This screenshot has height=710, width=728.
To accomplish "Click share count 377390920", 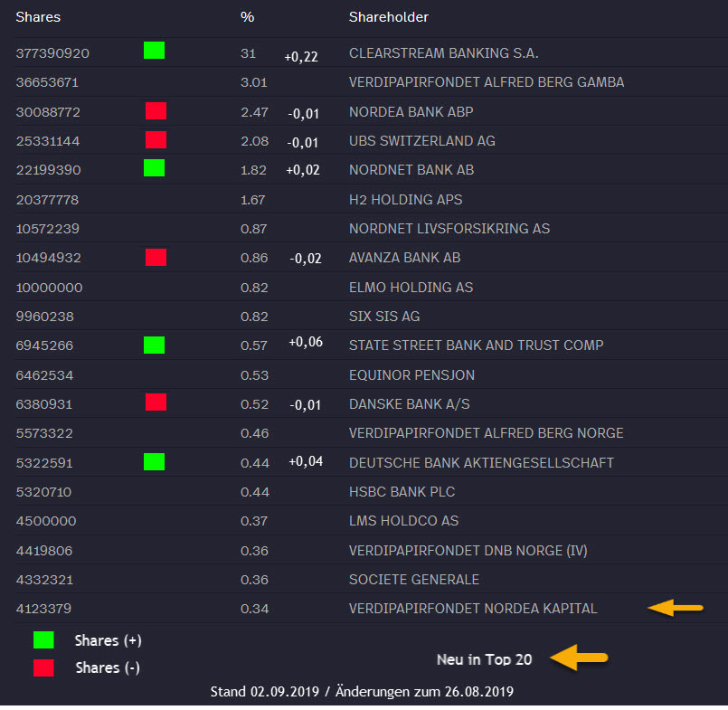I will (x=52, y=53).
